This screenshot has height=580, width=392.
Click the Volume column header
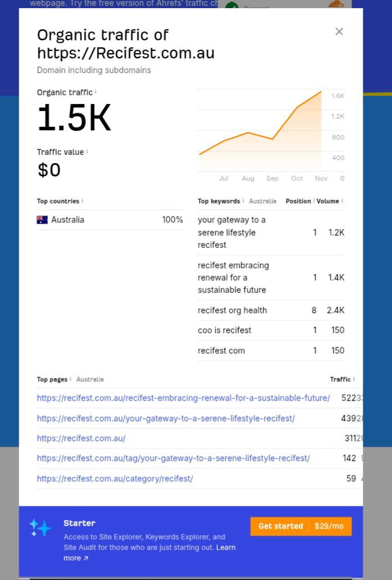click(328, 201)
